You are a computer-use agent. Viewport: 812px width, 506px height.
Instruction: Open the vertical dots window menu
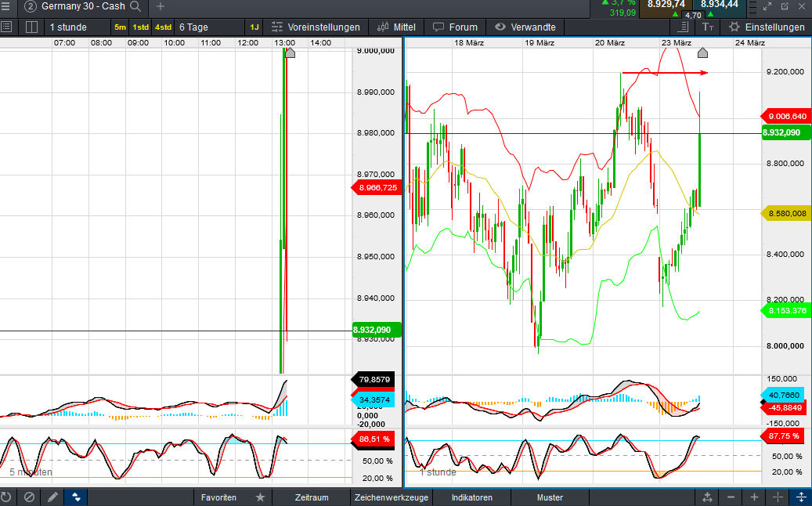pos(753,6)
